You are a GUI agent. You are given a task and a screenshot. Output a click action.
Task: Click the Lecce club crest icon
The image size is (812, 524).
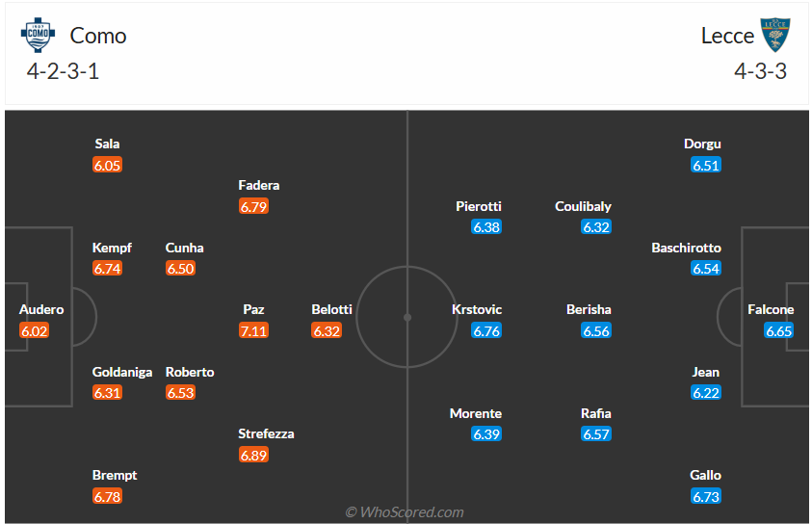click(x=774, y=36)
